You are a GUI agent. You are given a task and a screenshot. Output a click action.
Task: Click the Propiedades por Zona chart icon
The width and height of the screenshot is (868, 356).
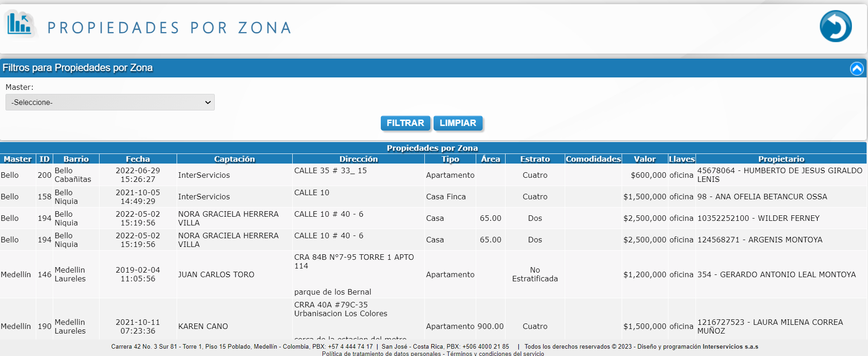(x=20, y=24)
